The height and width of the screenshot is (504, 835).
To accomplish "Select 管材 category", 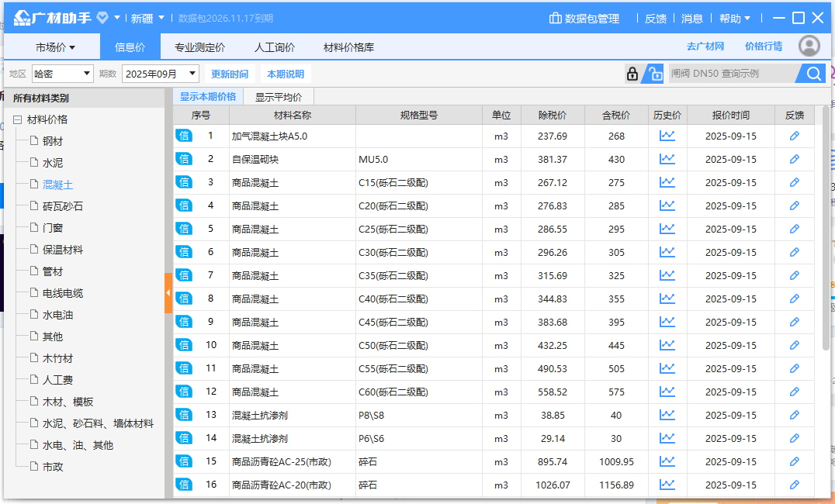I will 53,271.
